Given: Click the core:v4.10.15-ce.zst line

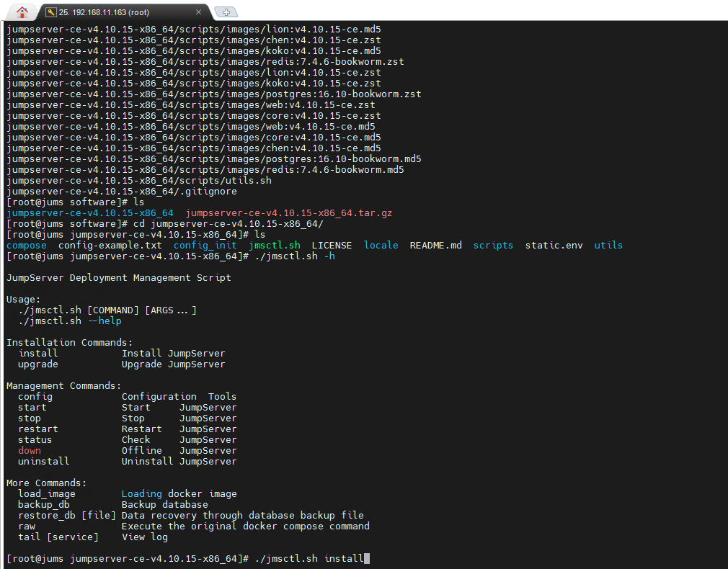Looking at the screenshot, I should click(194, 116).
